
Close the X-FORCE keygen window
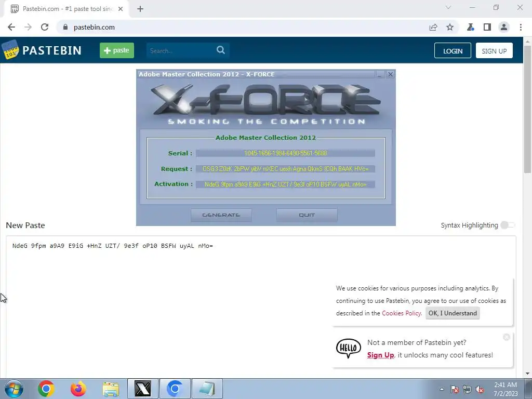point(391,74)
